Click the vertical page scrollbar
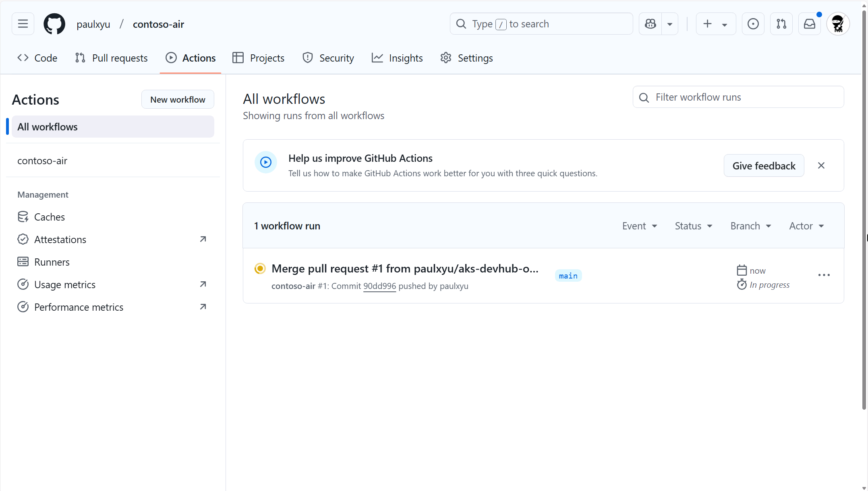This screenshot has height=491, width=868. 864,209
